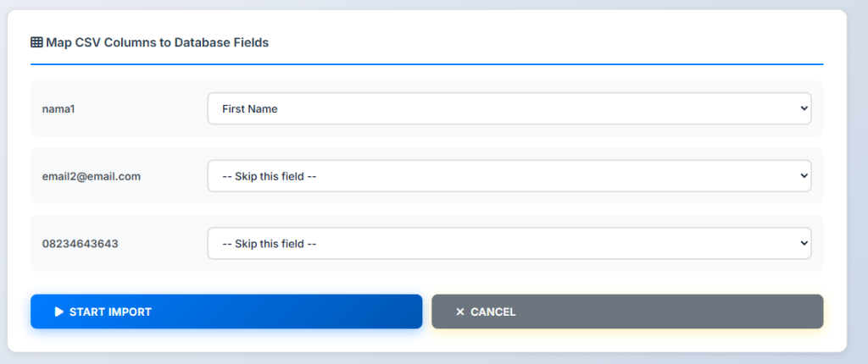Open the Skip this field dropdown for email2@email.com

[x=509, y=176]
